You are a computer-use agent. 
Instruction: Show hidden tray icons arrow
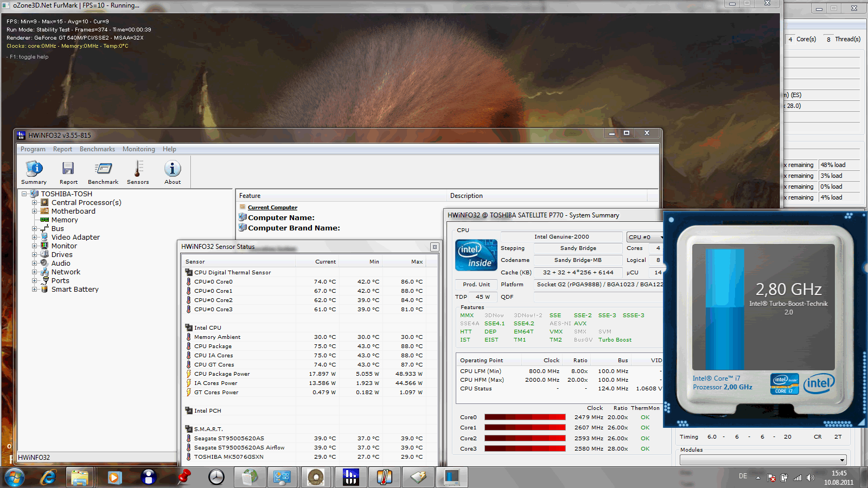coord(758,478)
